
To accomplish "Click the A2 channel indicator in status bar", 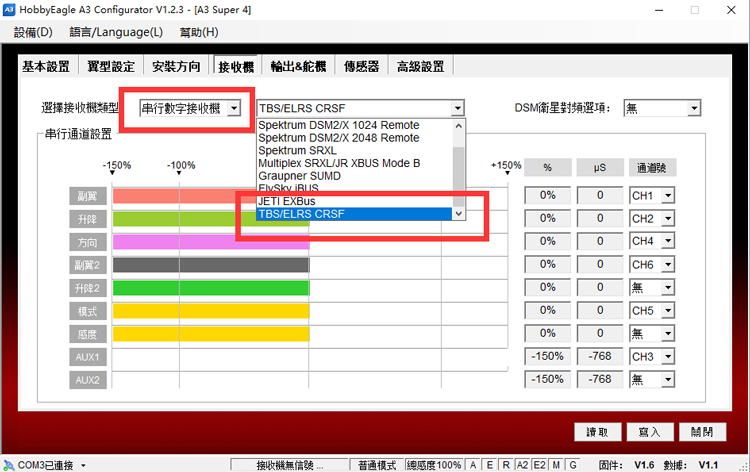I will [522, 465].
